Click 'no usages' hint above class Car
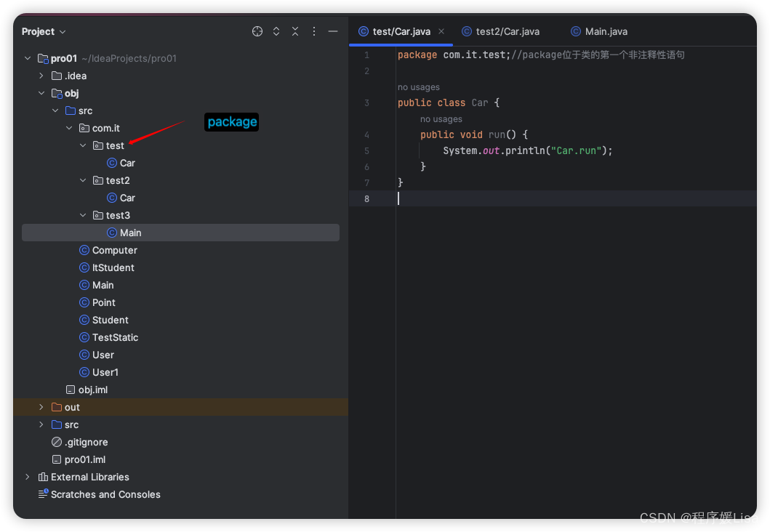Viewport: 770px width, 532px height. [418, 87]
